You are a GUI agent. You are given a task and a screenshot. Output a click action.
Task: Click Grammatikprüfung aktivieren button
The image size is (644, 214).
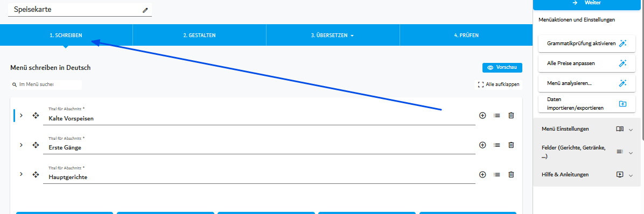(x=584, y=44)
